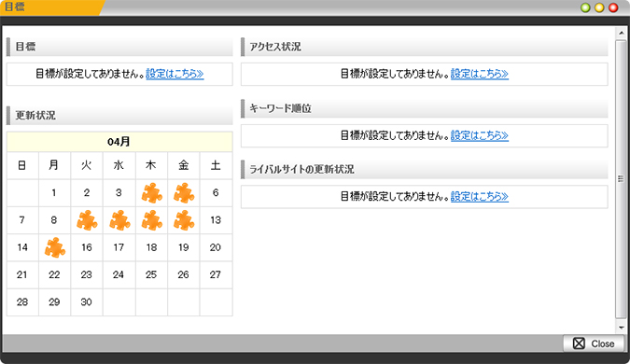Click the puzzle piece on Friday April 5

click(x=184, y=193)
